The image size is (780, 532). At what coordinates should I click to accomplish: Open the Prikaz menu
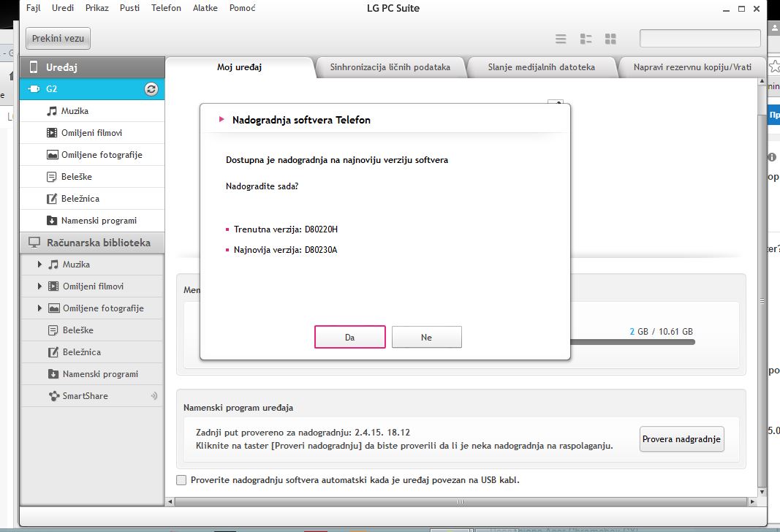click(x=97, y=8)
